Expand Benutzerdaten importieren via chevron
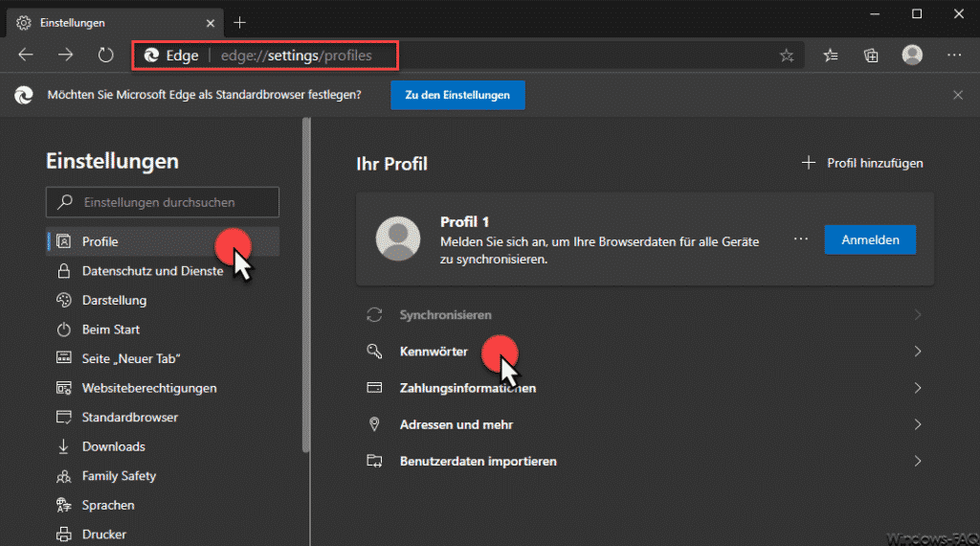Image resolution: width=980 pixels, height=546 pixels. (x=918, y=461)
